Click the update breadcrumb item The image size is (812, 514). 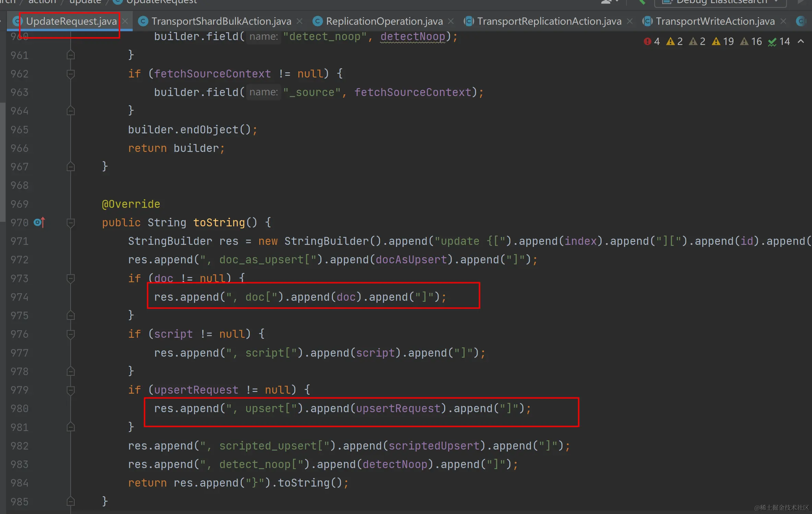click(85, 2)
